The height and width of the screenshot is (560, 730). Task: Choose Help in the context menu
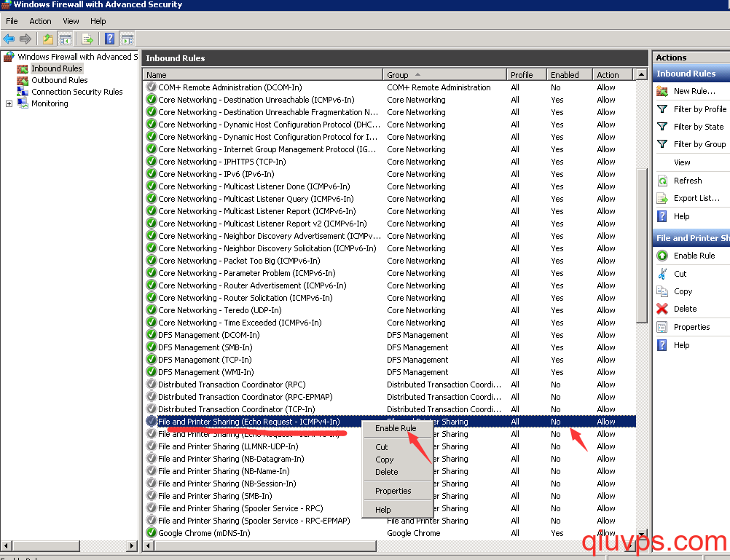point(398,510)
